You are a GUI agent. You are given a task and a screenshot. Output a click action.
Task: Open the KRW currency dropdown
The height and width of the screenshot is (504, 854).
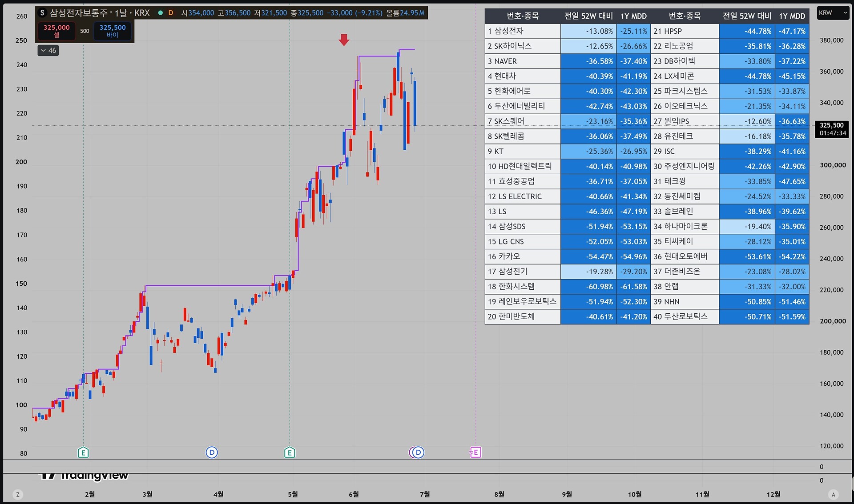point(833,13)
